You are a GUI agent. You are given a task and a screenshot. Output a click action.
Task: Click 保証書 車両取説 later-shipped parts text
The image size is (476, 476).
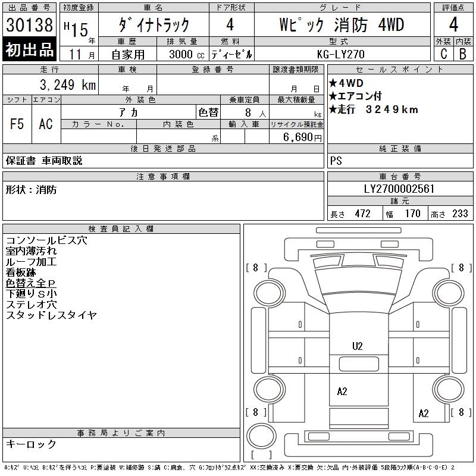pyautogui.click(x=44, y=161)
